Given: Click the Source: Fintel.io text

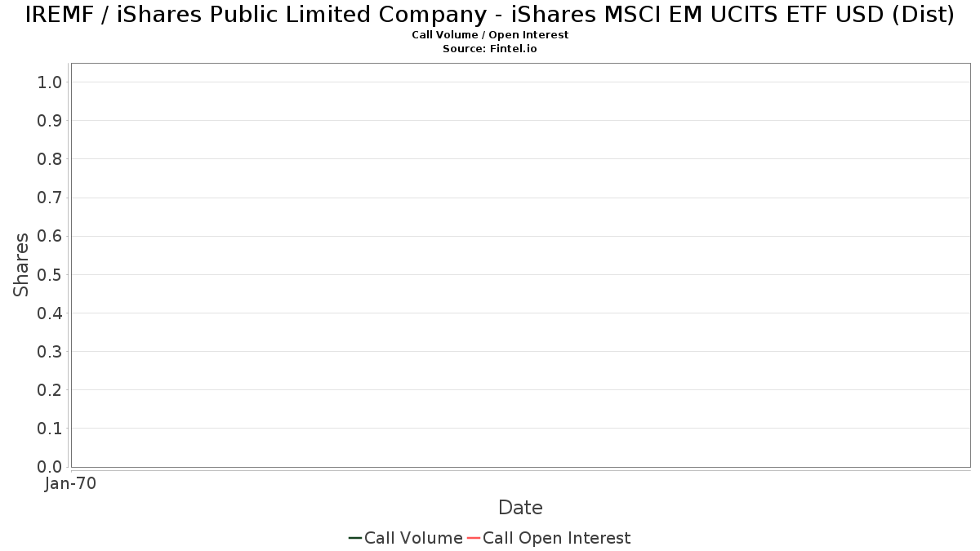Looking at the screenshot, I should pyautogui.click(x=490, y=49).
